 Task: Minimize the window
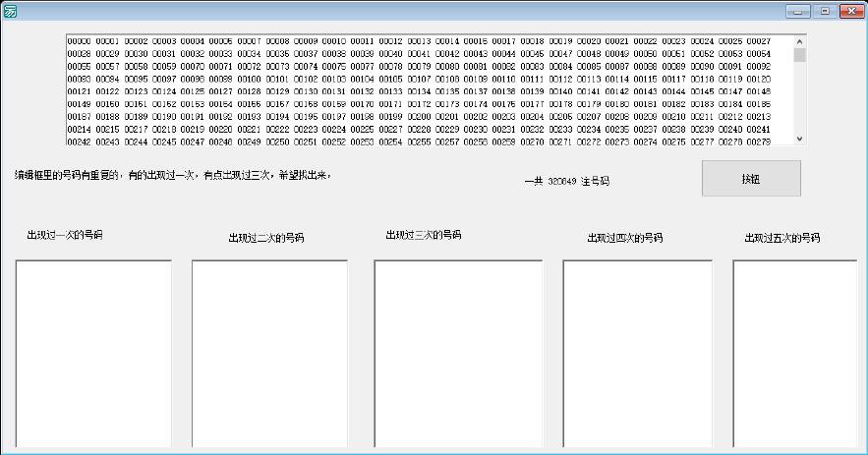pos(798,11)
